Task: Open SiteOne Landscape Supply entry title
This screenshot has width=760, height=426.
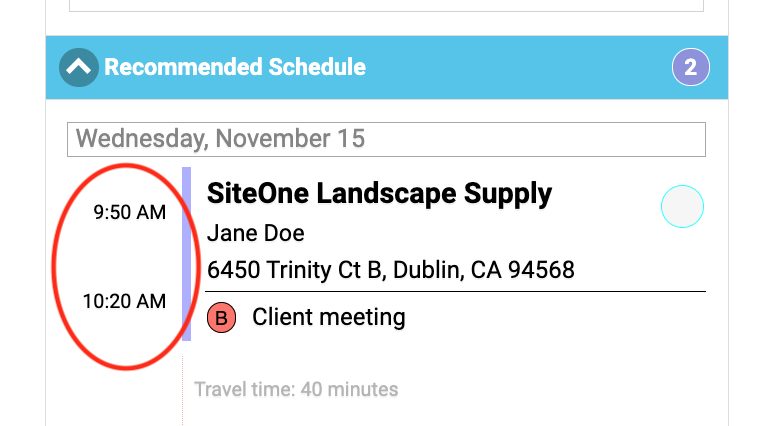Action: pos(380,194)
